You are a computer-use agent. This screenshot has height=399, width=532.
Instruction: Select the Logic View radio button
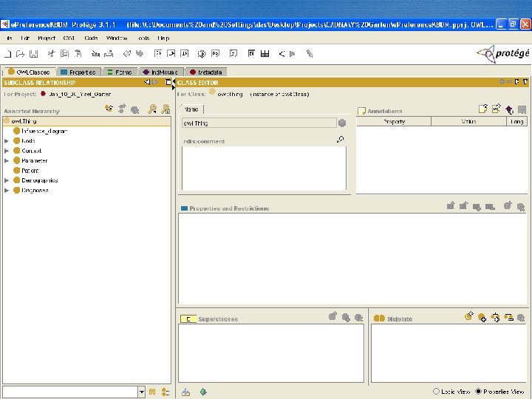(437, 391)
